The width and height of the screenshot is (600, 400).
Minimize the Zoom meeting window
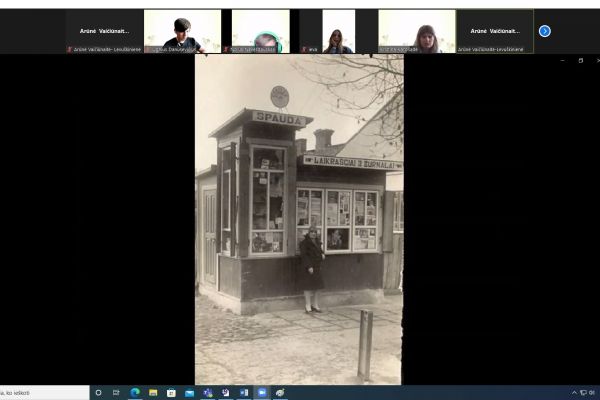562,60
